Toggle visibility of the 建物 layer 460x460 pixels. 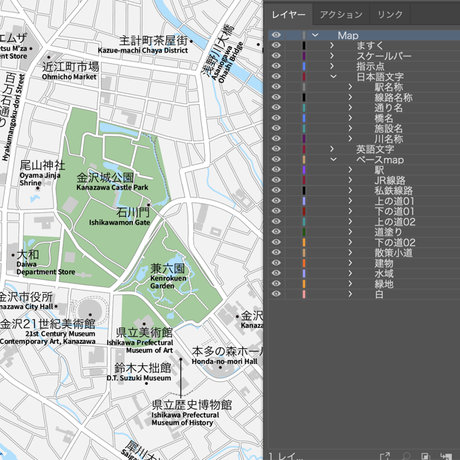(276, 263)
